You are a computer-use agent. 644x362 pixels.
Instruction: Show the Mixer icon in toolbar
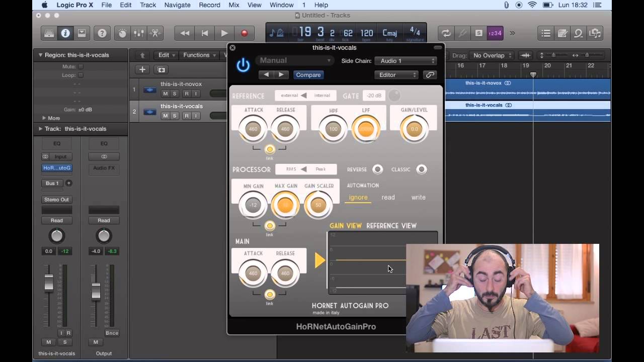click(x=138, y=33)
